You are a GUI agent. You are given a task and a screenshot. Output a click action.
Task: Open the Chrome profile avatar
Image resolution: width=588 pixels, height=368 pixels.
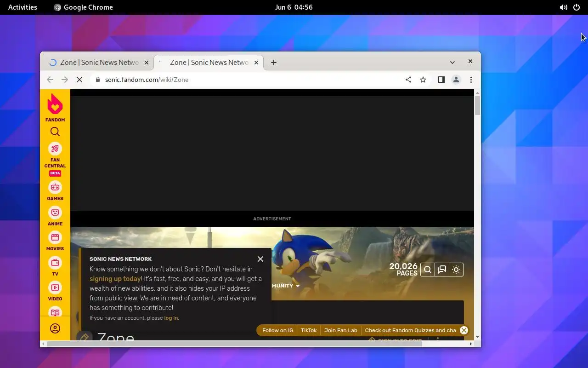click(x=456, y=80)
